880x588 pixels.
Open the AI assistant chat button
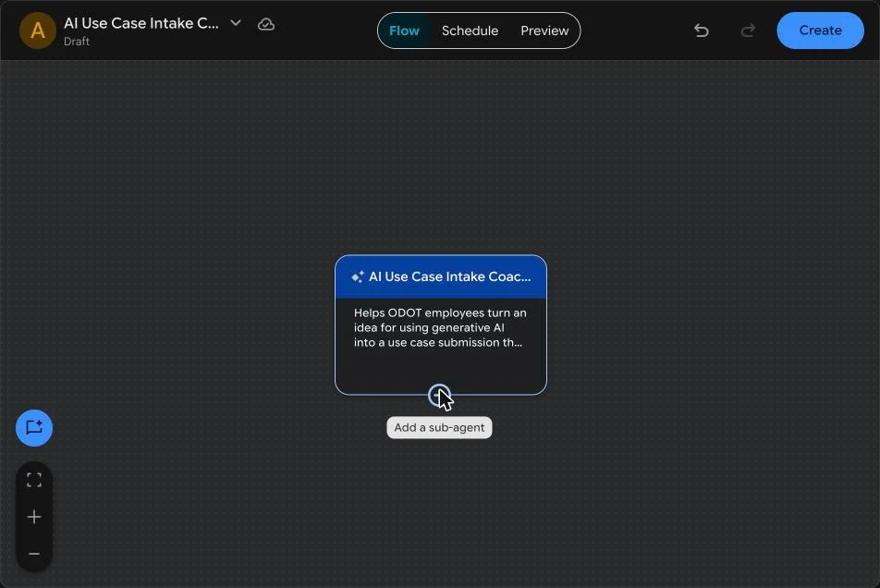point(34,428)
